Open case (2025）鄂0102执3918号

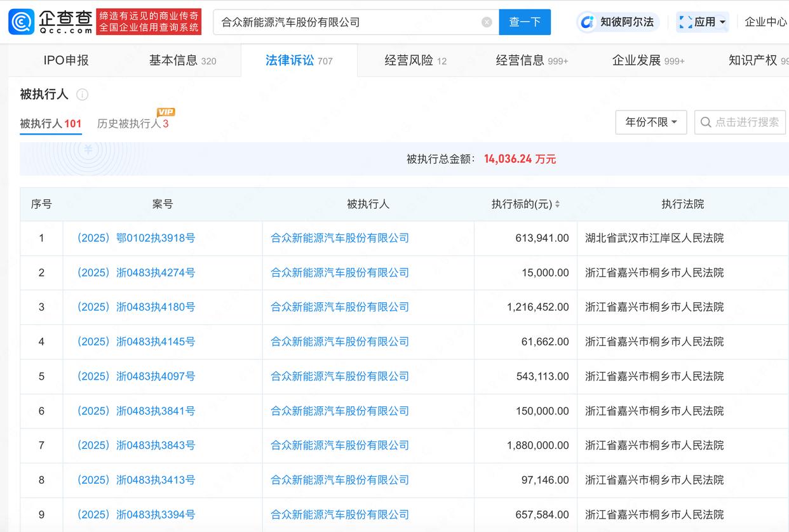(135, 238)
